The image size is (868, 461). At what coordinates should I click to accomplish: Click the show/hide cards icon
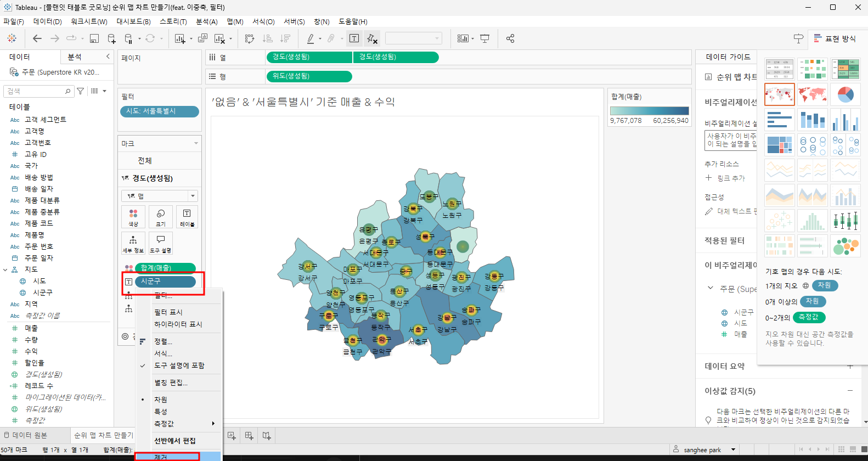point(463,38)
